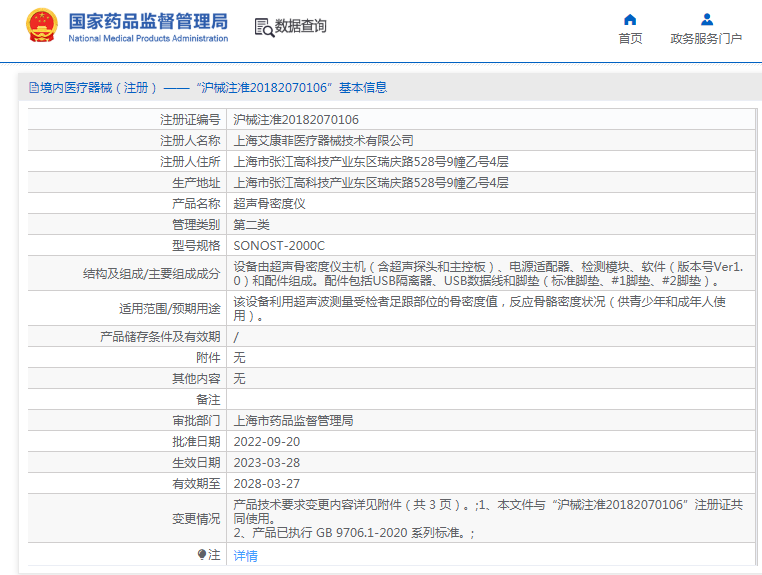Click the 变更情况 change details text
Viewport: 762px width, 575px height.
pyautogui.click(x=488, y=519)
